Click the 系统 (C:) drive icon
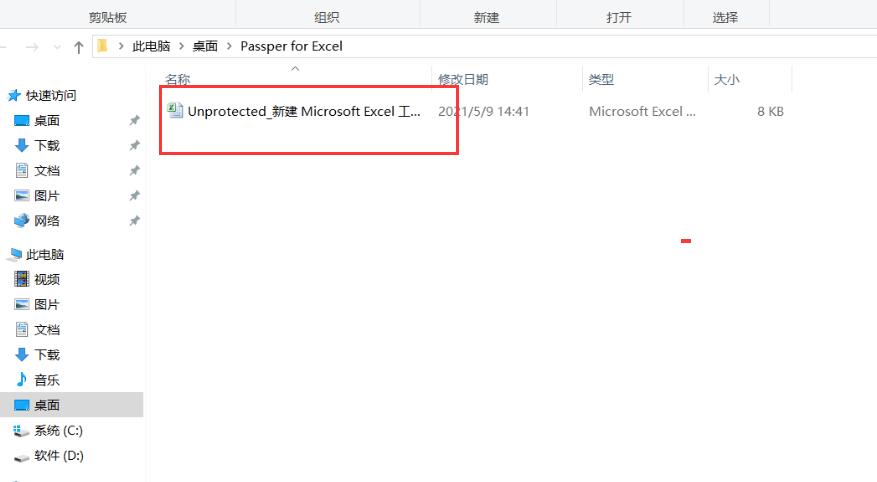Screen dimensions: 877x482 click(x=21, y=431)
